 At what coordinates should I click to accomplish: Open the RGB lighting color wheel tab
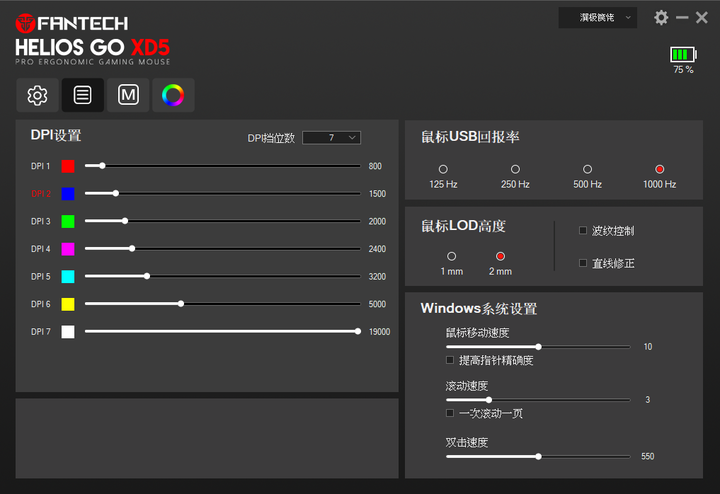[173, 95]
